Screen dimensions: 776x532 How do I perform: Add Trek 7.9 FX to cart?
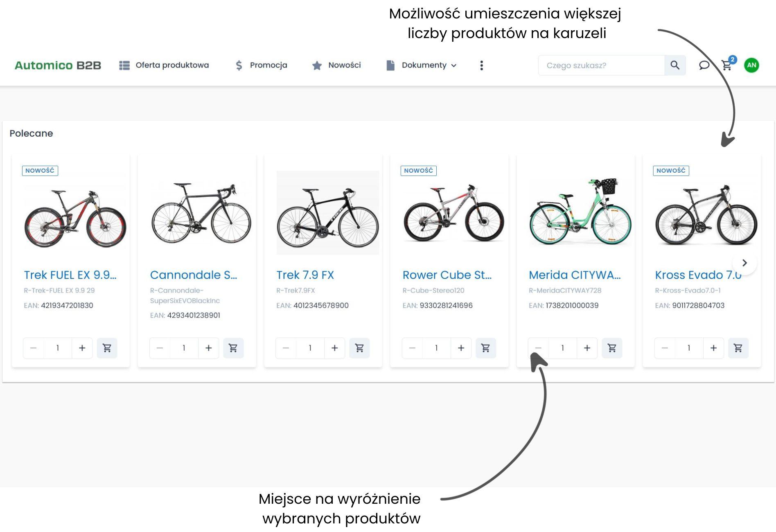359,348
